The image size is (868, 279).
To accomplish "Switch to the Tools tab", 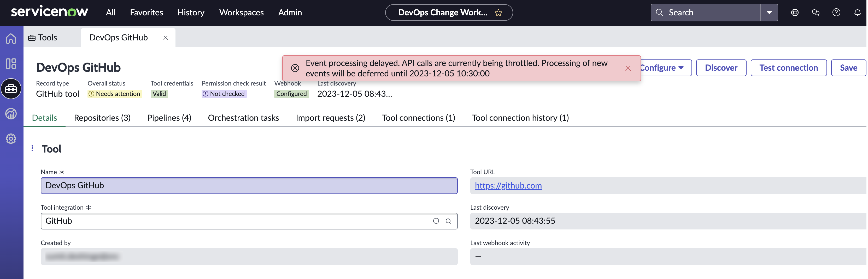I will click(43, 38).
